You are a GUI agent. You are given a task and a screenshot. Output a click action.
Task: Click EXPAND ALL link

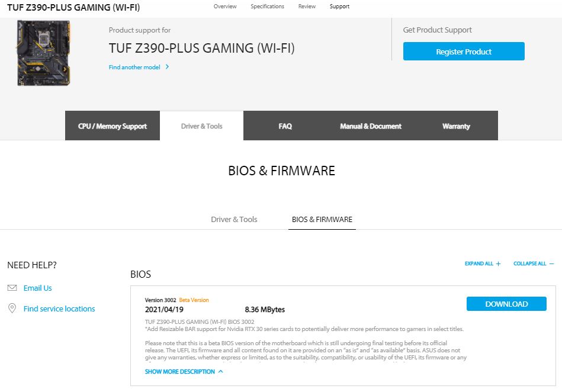click(479, 264)
